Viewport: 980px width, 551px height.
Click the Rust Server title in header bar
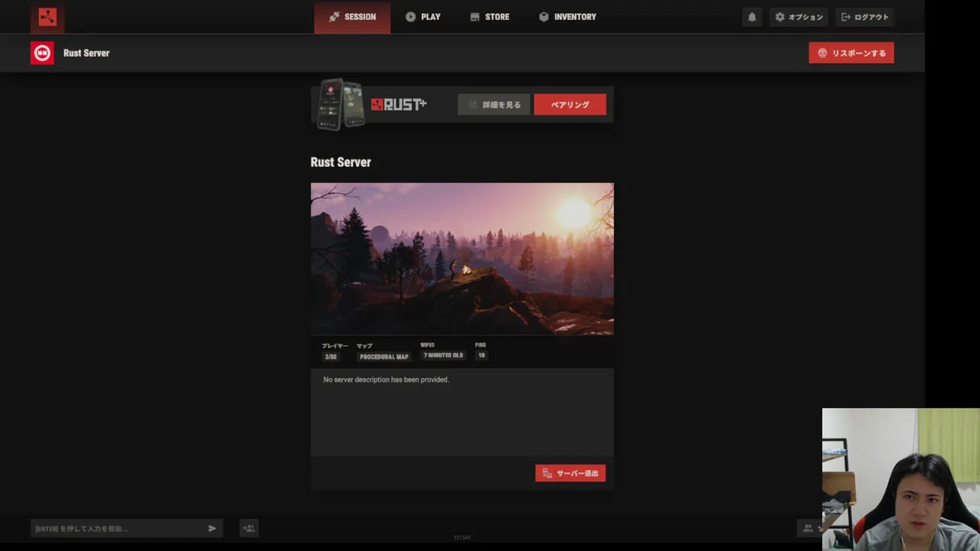pos(87,53)
